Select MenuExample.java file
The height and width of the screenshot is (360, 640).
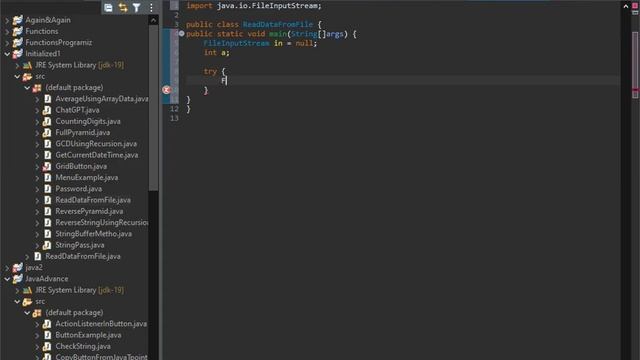click(87, 178)
